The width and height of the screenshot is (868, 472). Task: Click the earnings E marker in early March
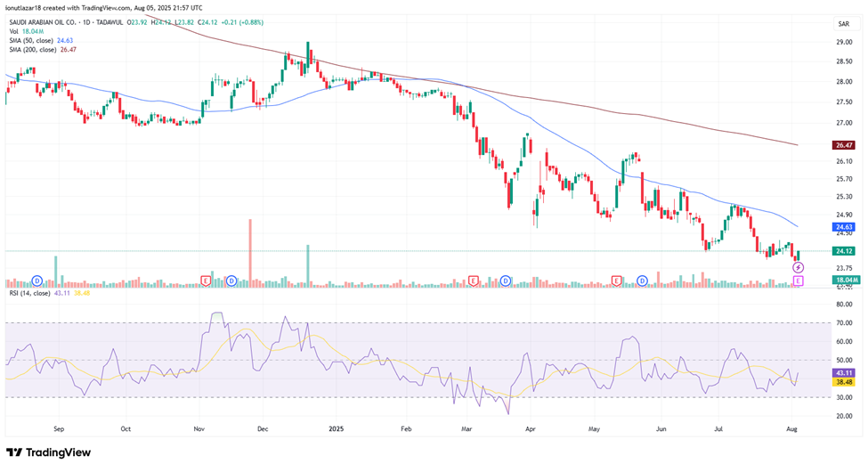click(x=474, y=281)
